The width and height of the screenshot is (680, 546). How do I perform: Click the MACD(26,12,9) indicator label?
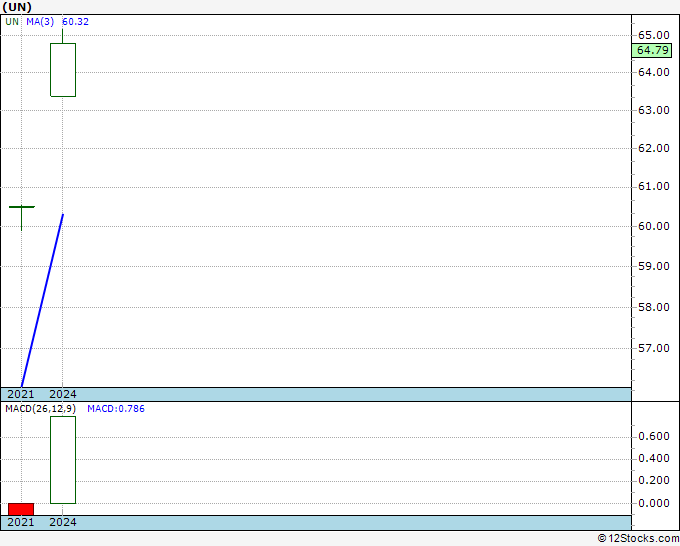pos(41,409)
